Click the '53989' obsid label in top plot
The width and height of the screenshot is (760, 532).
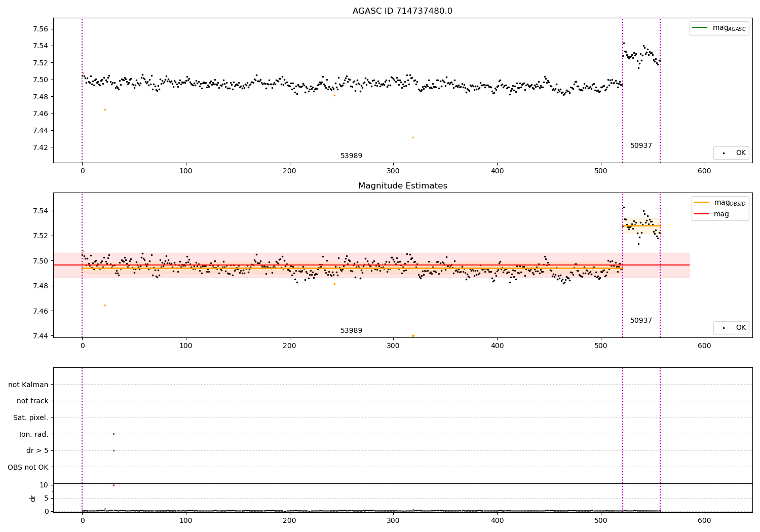click(351, 156)
